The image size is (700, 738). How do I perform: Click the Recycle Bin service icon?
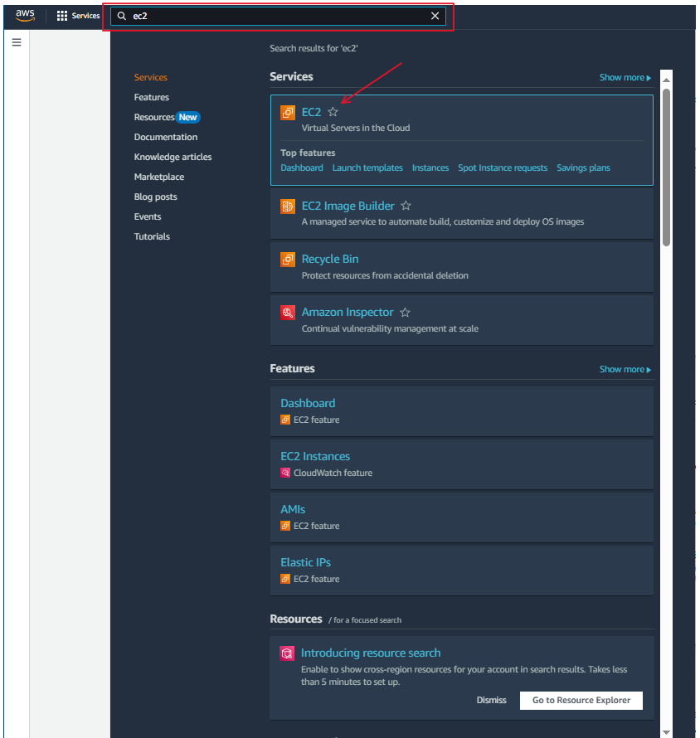click(x=288, y=260)
